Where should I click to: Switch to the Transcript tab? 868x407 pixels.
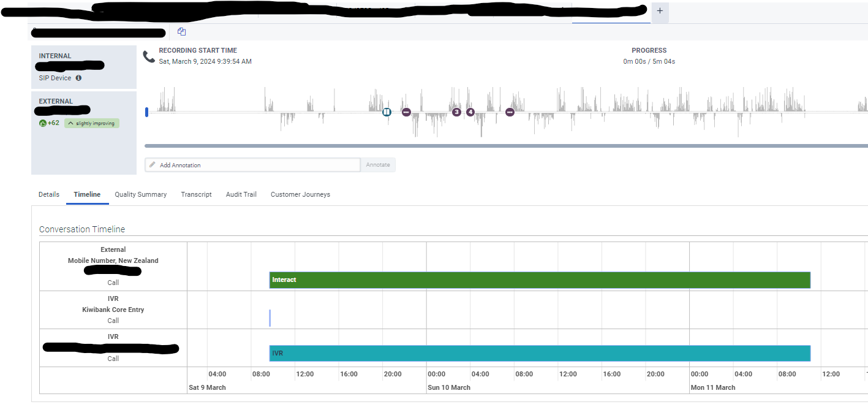point(196,194)
